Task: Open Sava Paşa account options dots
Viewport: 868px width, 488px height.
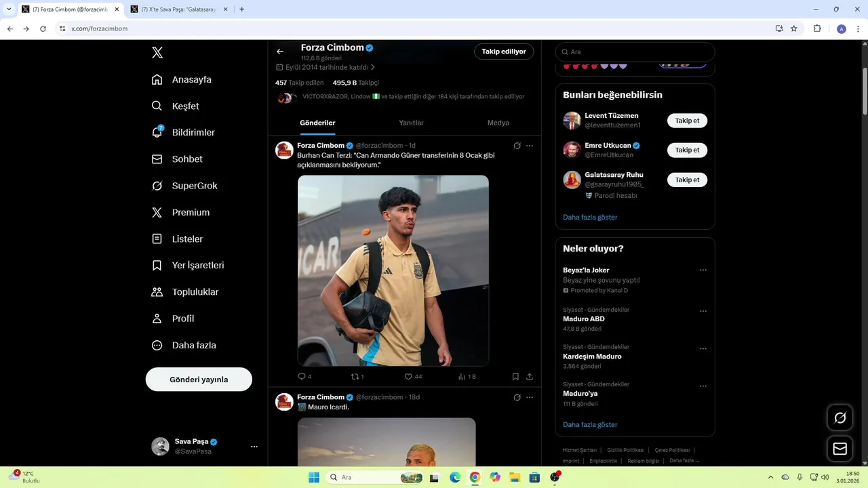Action: click(254, 447)
